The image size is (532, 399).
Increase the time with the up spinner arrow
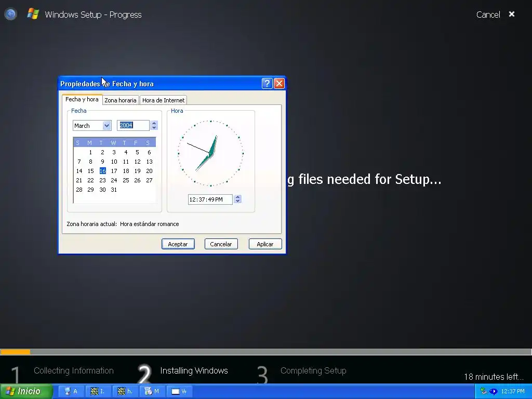point(238,197)
